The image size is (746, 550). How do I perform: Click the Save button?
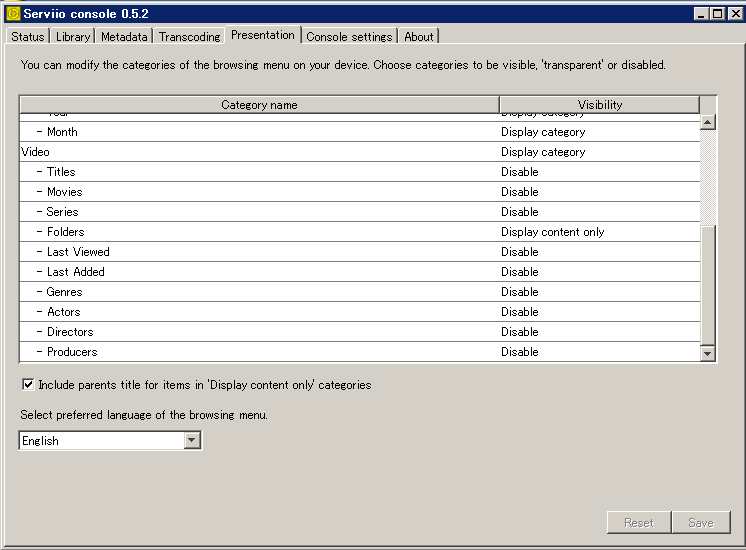(701, 523)
